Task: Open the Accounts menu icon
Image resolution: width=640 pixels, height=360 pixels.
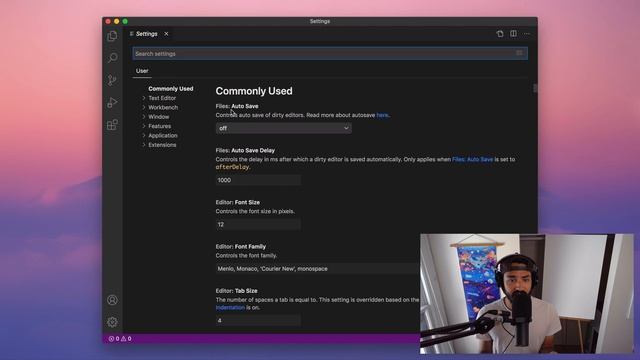Action: [x=112, y=300]
